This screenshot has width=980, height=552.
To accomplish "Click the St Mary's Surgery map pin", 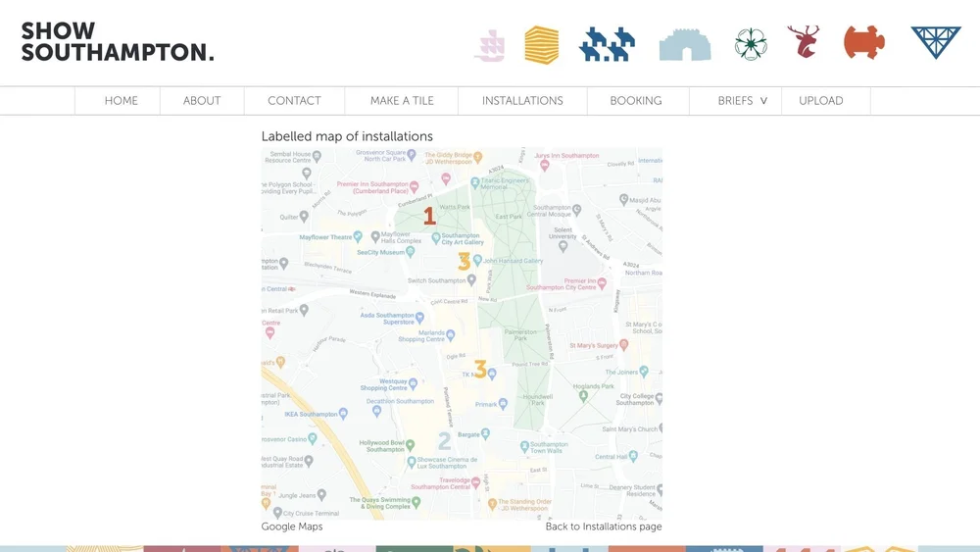I will click(623, 344).
